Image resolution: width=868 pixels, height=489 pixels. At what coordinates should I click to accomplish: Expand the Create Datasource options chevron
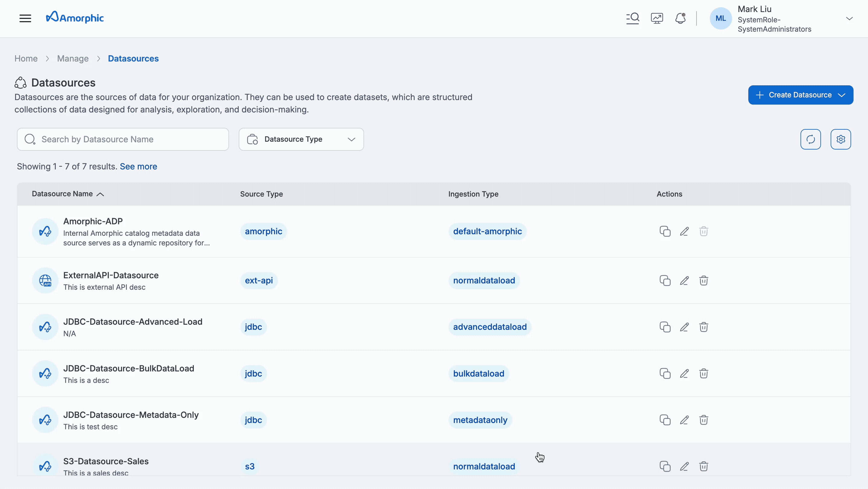842,95
